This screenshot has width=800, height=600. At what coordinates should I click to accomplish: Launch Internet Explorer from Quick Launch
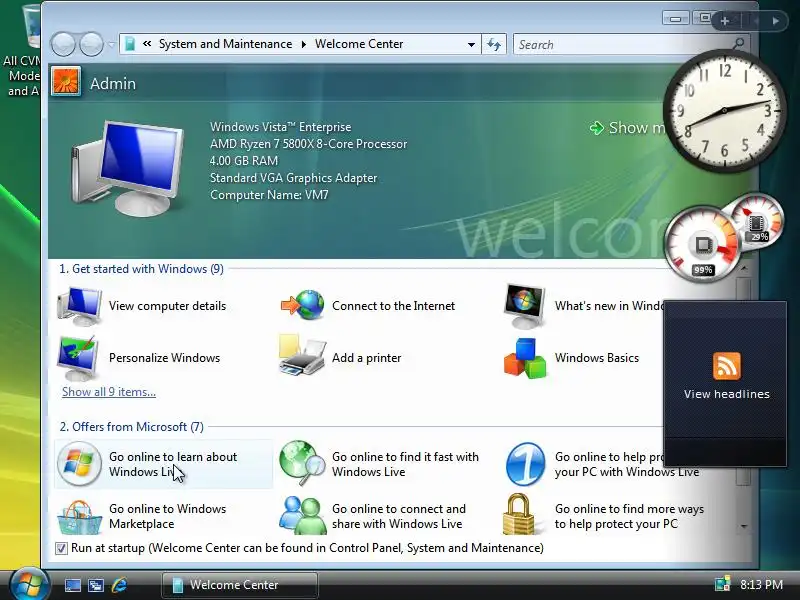point(119,585)
